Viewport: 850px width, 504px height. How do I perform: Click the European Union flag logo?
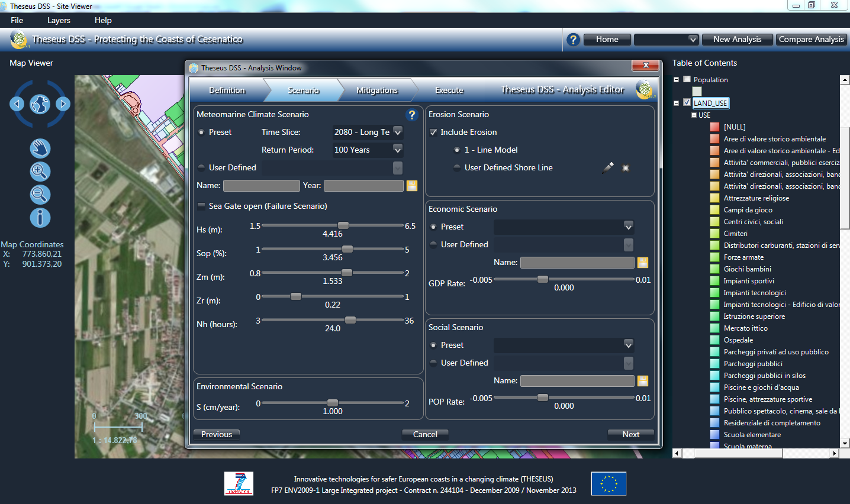608,484
